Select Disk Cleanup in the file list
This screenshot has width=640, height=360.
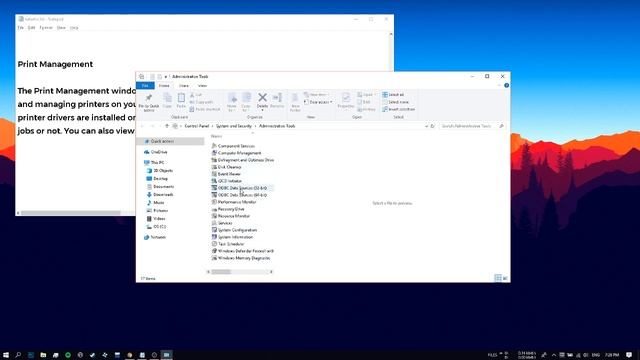pyautogui.click(x=227, y=167)
